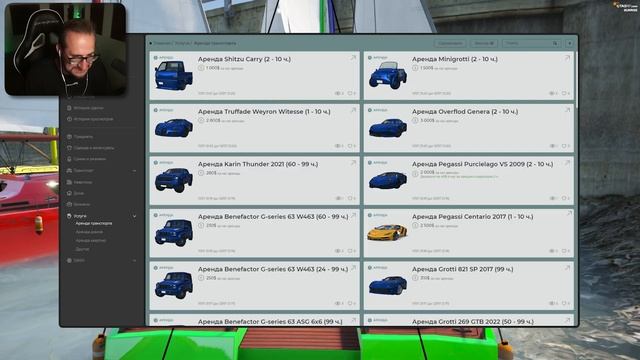Click arrow icon on Benefactor G-series 63 AMG 6x6

353,320
